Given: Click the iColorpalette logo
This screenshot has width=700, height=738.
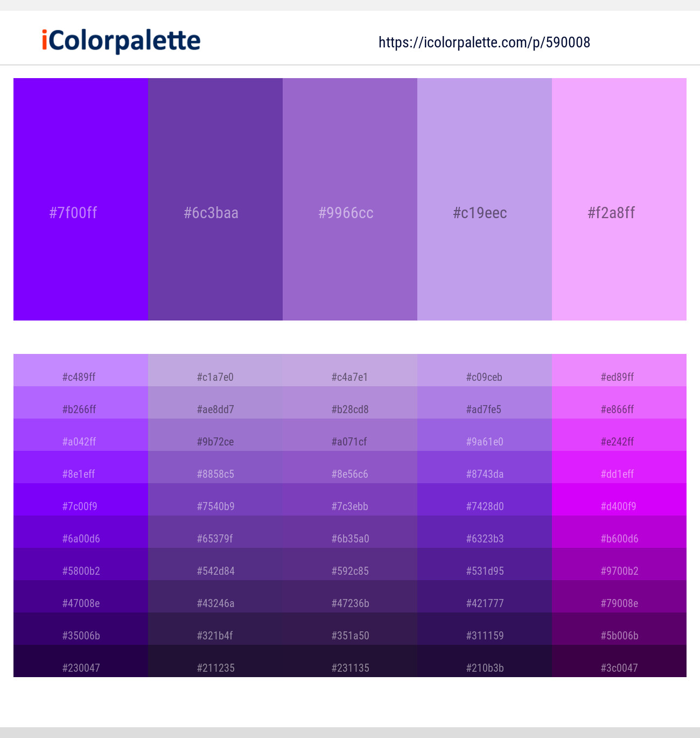Looking at the screenshot, I should pyautogui.click(x=121, y=41).
